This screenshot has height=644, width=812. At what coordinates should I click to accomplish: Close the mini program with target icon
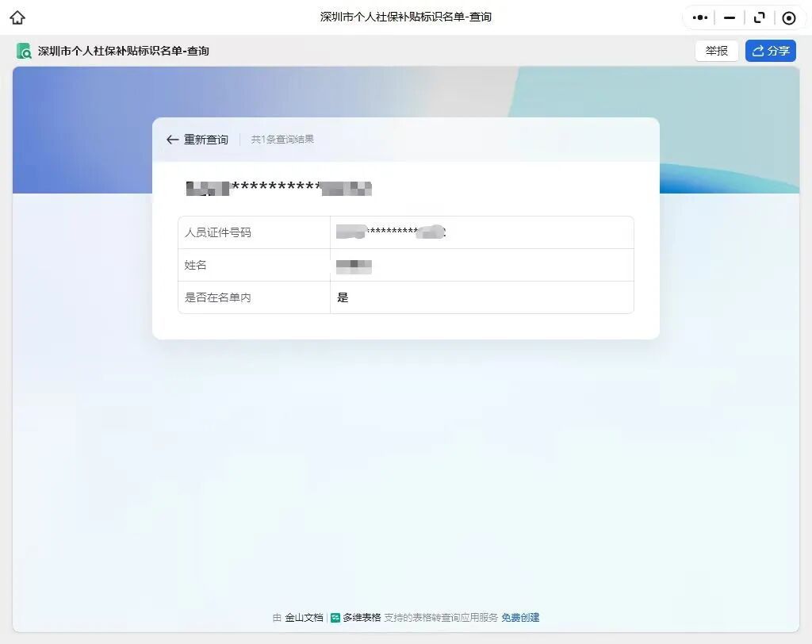789,18
